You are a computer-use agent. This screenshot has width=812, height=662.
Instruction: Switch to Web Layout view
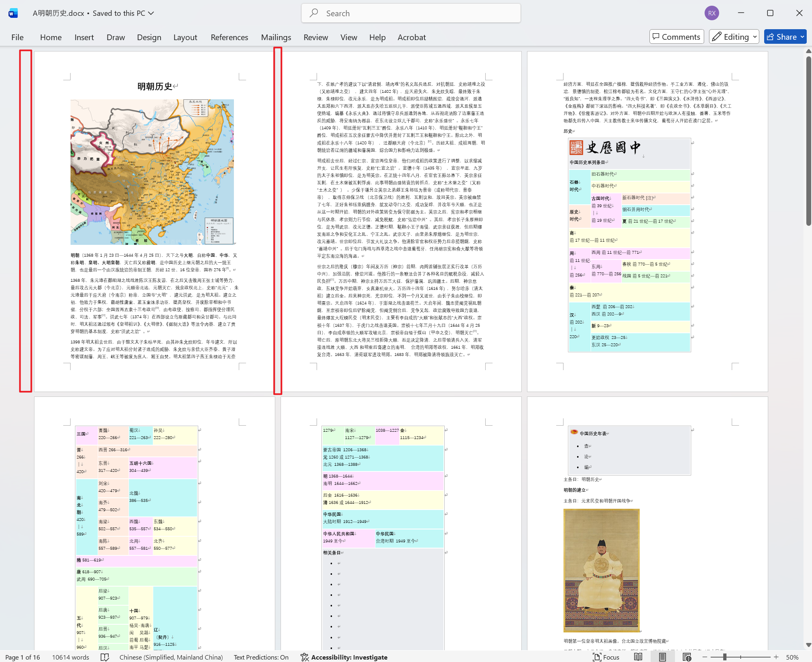coord(687,657)
